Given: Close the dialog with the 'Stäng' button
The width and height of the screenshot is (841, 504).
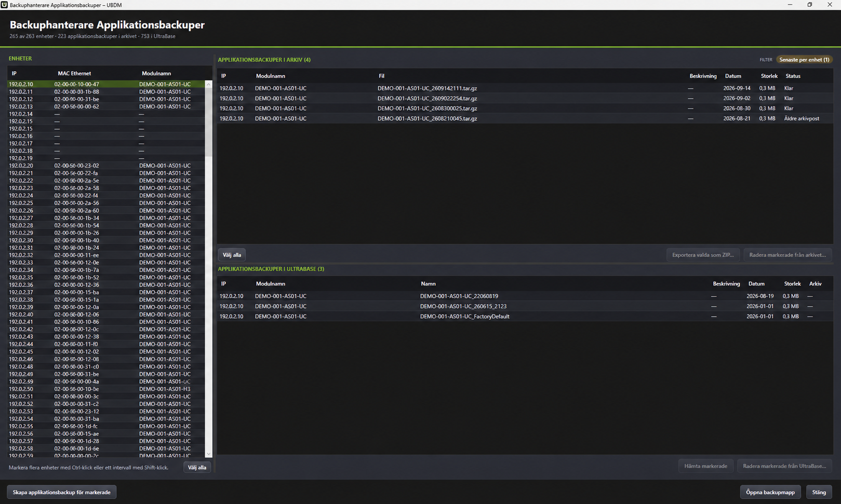Looking at the screenshot, I should [819, 492].
